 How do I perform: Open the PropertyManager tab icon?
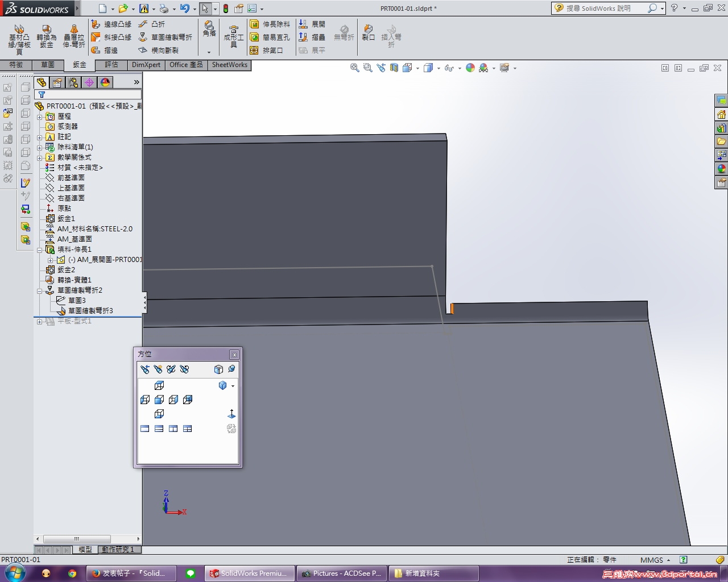pos(57,82)
